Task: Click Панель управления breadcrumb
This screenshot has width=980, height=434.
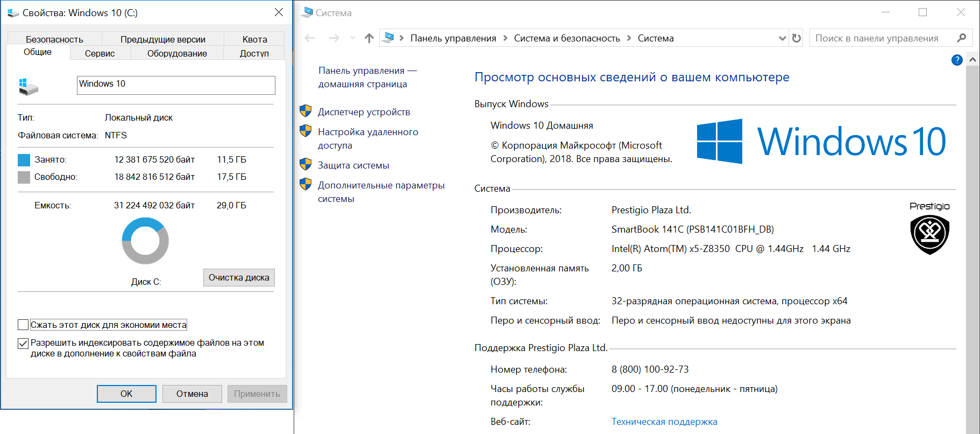Action: coord(453,38)
